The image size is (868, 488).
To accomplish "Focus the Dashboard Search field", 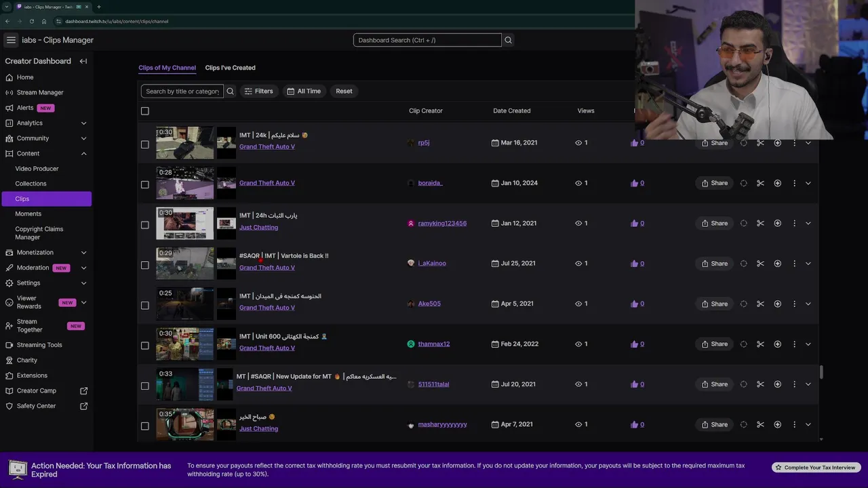I will [x=427, y=40].
